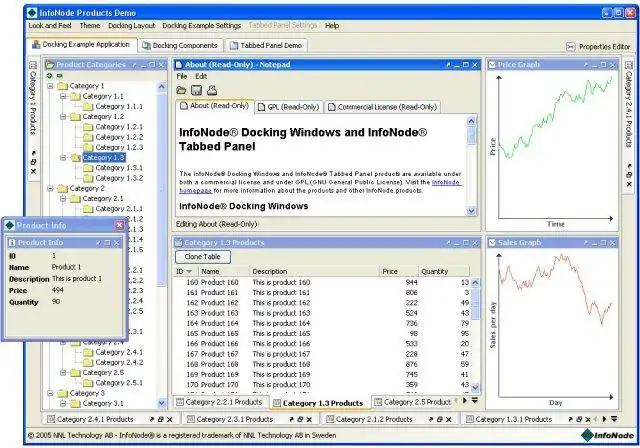Screen dimensions: 640x448
Task: Click the open folder icon in Notepad toolbar
Action: (x=181, y=90)
